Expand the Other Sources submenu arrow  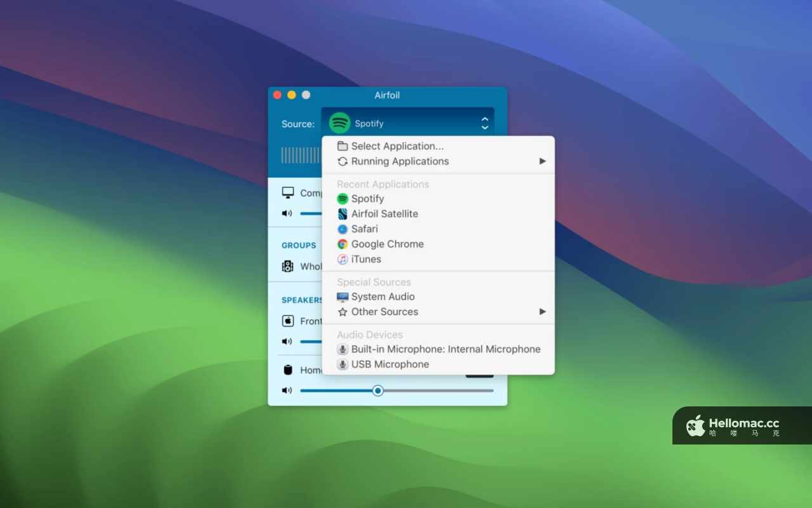(x=542, y=312)
